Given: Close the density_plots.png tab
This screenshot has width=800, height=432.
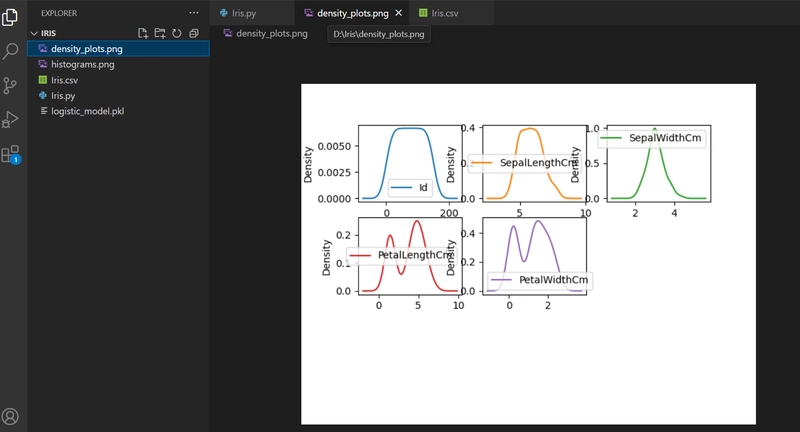Looking at the screenshot, I should (398, 13).
